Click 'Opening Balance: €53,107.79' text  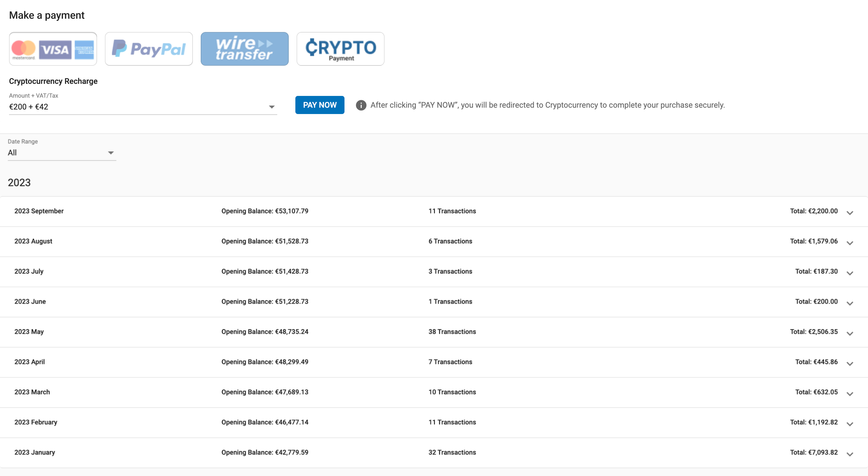(265, 211)
